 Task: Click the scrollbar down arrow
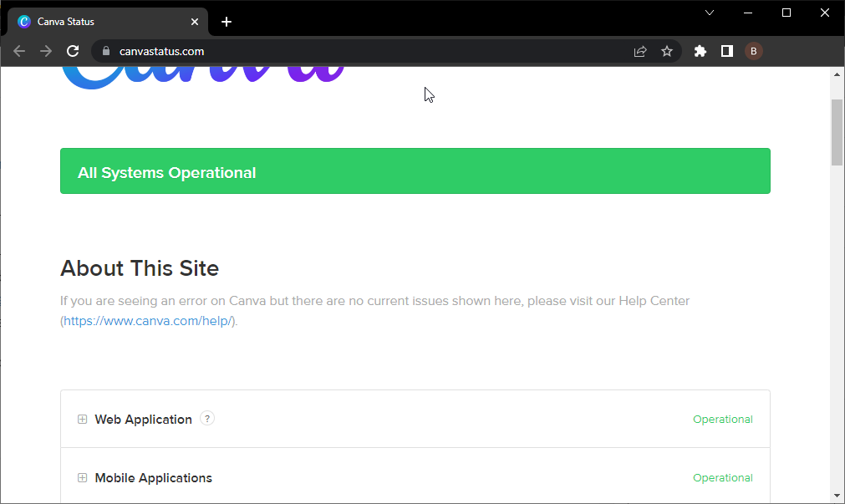pyautogui.click(x=837, y=496)
